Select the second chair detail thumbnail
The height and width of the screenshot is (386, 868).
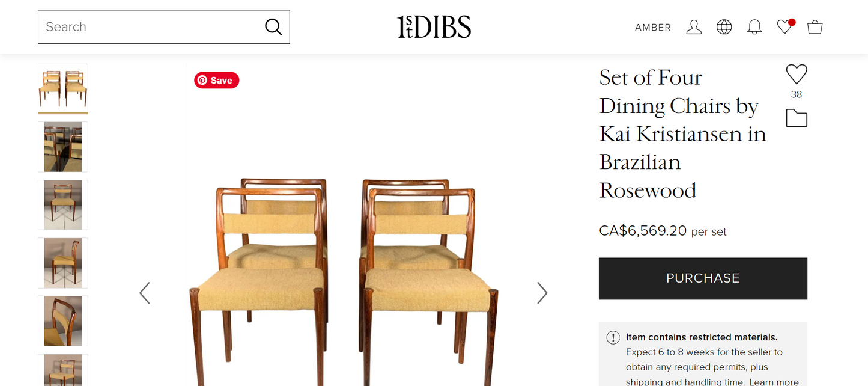63,147
